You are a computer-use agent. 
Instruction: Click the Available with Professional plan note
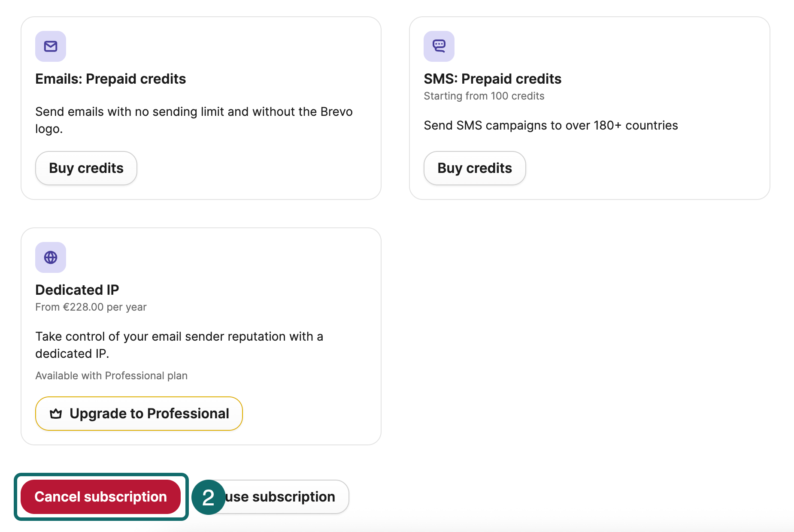[111, 376]
